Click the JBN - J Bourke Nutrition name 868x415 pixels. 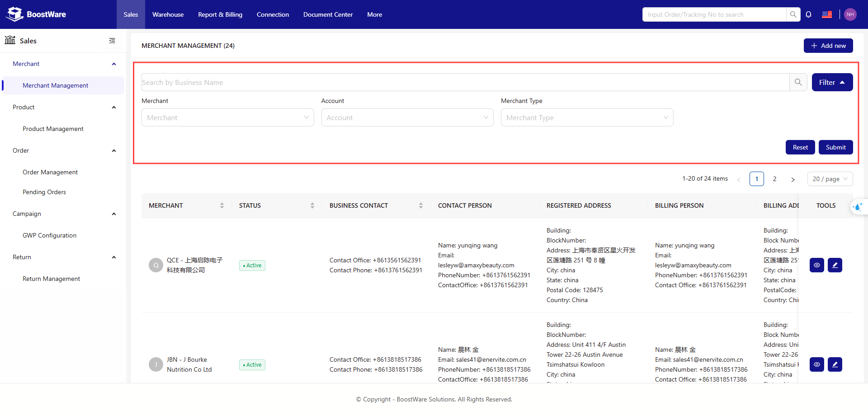click(189, 364)
